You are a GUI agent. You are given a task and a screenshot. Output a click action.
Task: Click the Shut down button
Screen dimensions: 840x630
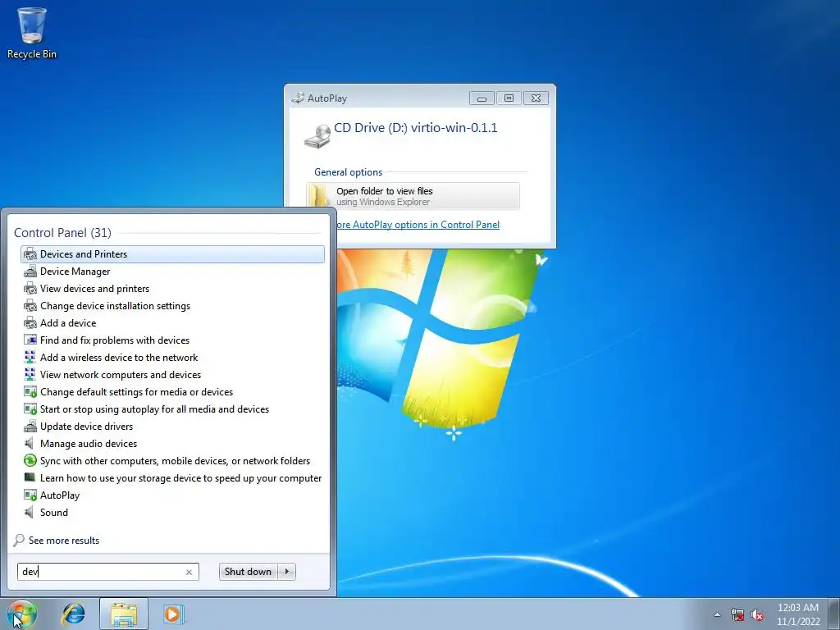(248, 572)
